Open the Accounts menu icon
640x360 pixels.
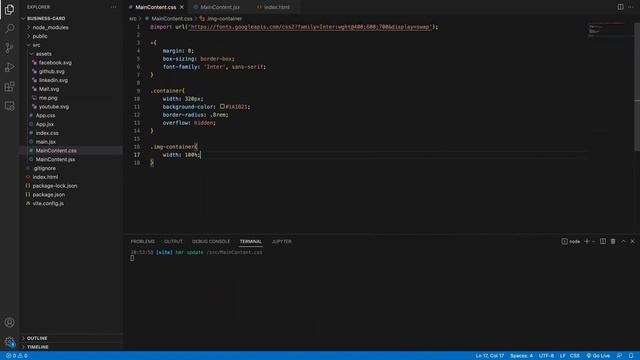tap(9, 322)
